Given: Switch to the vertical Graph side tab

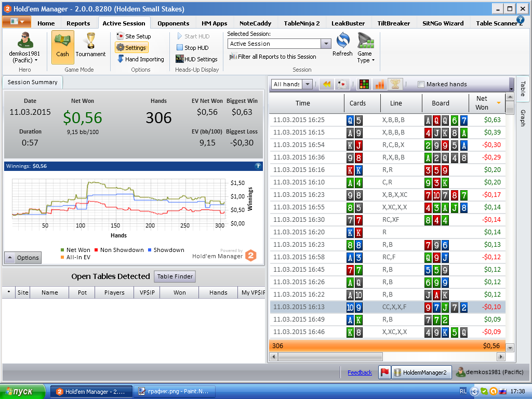Looking at the screenshot, I should click(523, 118).
